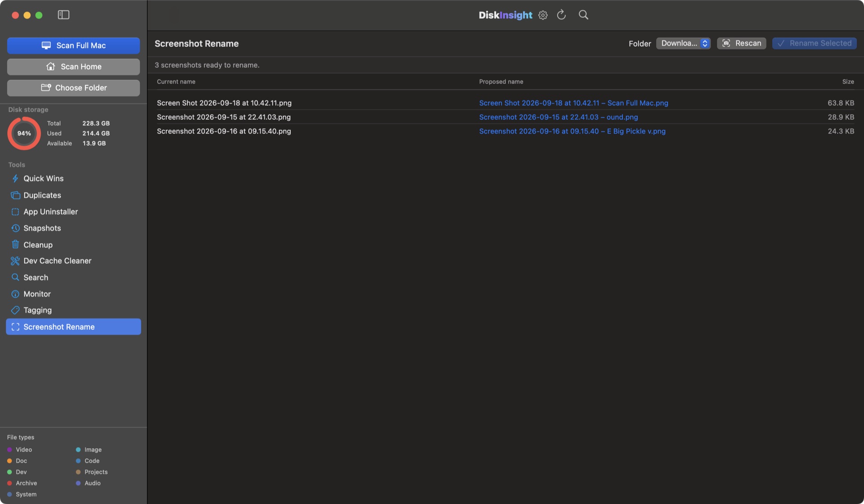Click the purple Video file type swatch
Image resolution: width=864 pixels, height=504 pixels.
(x=9, y=450)
